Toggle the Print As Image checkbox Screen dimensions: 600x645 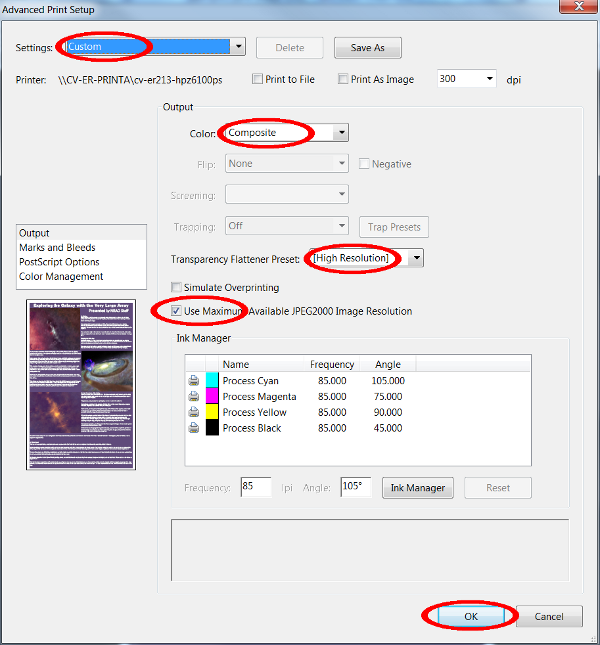343,79
